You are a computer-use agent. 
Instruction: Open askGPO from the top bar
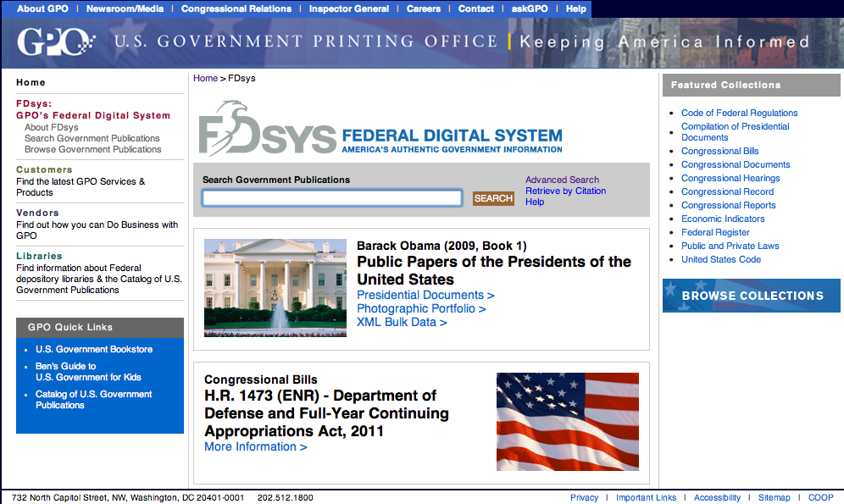(530, 8)
